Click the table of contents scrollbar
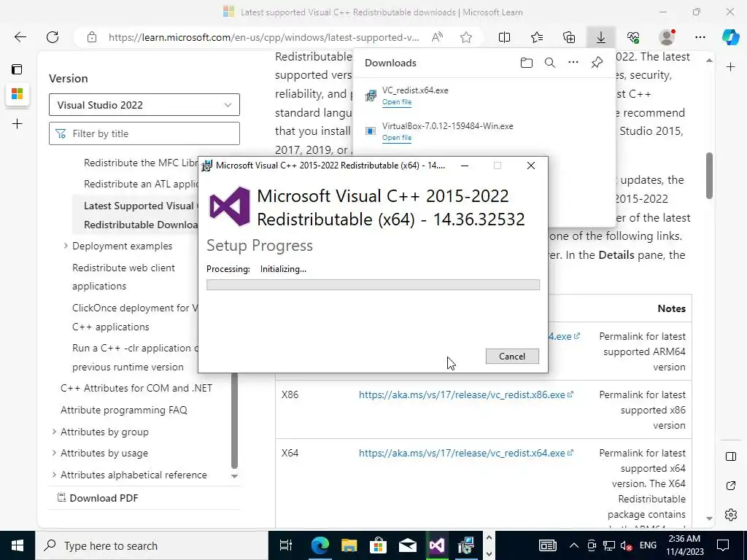Image resolution: width=747 pixels, height=560 pixels. point(234,421)
